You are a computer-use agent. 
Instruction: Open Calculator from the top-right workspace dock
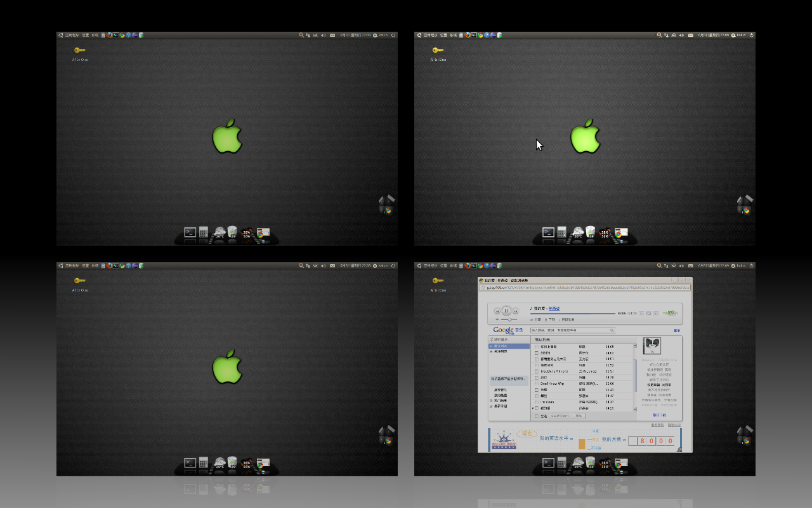(x=561, y=232)
